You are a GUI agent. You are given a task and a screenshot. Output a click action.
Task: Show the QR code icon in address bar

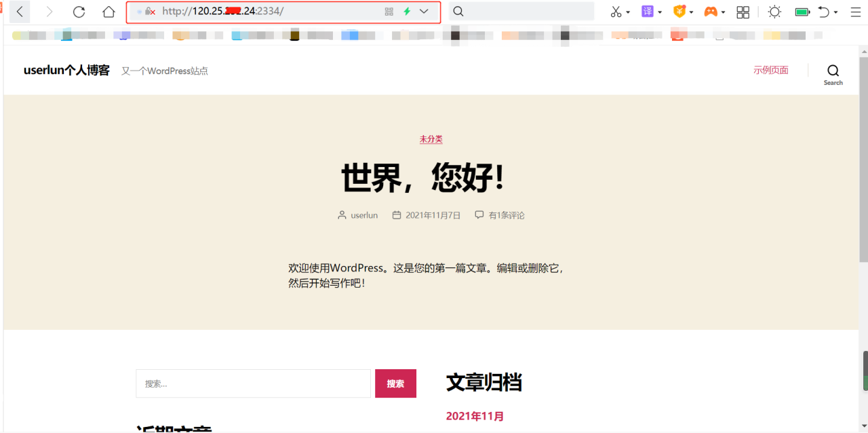pos(389,12)
